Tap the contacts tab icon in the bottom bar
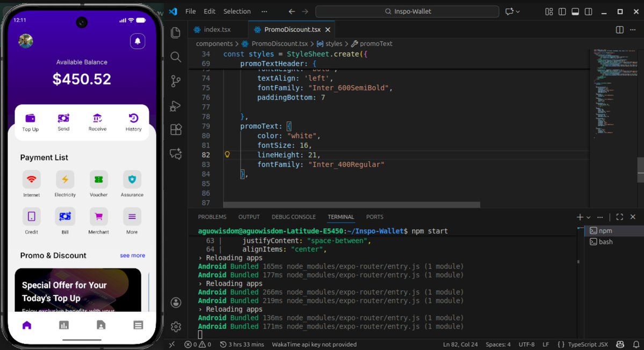The height and width of the screenshot is (350, 644). pyautogui.click(x=101, y=325)
